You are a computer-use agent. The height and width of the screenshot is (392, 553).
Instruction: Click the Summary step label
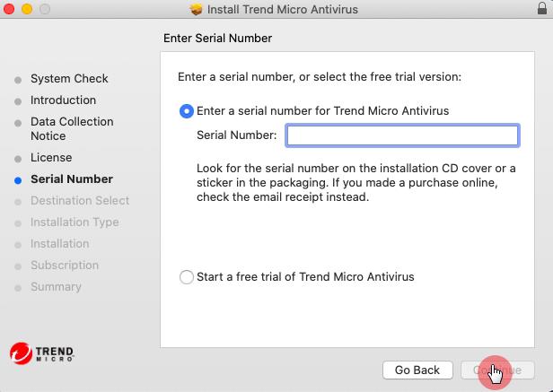56,287
